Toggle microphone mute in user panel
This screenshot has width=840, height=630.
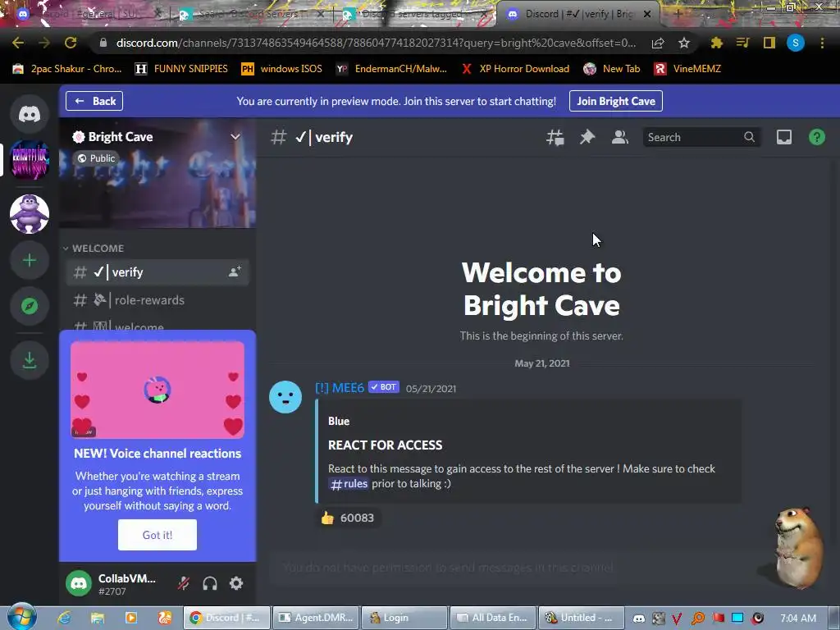(184, 583)
